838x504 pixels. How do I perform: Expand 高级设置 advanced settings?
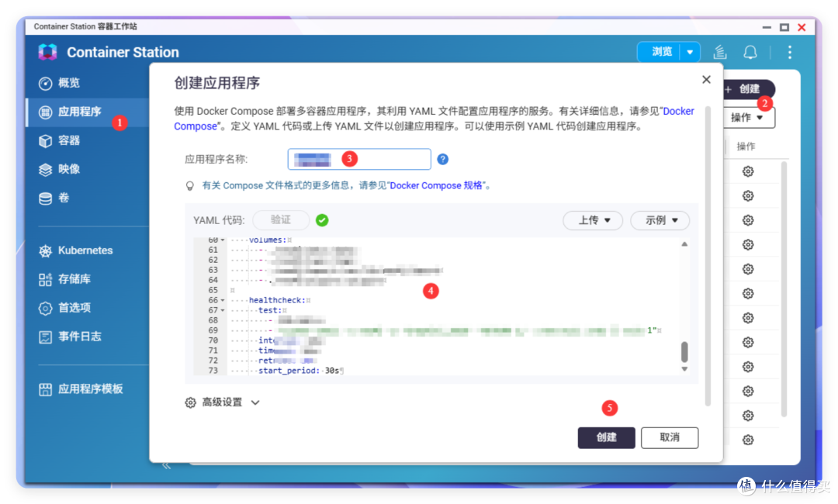pyautogui.click(x=223, y=402)
